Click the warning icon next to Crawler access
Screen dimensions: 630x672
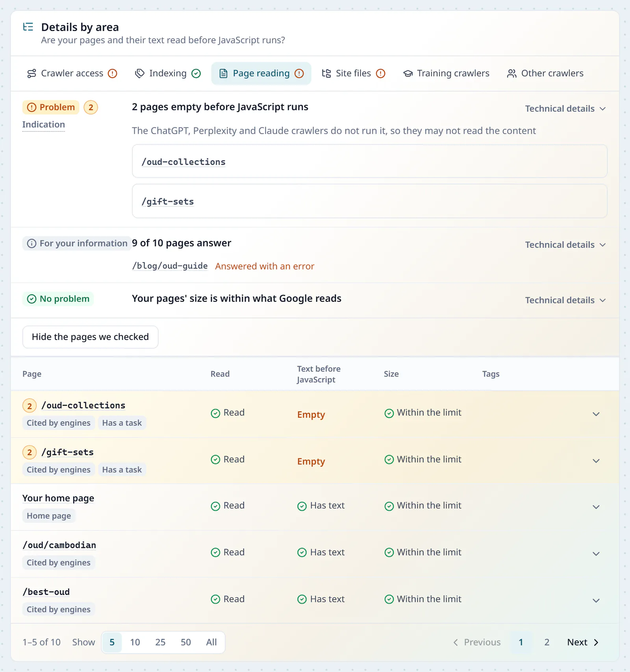pos(113,74)
